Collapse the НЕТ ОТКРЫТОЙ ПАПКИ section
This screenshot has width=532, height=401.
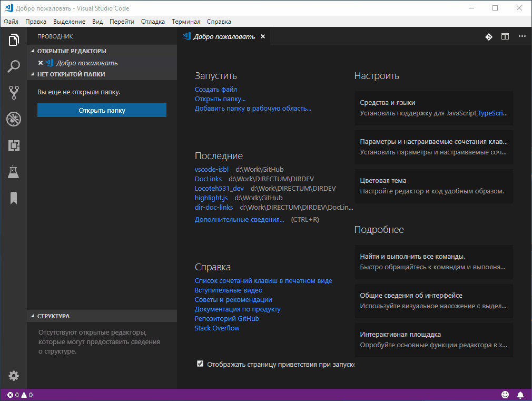pyautogui.click(x=102, y=74)
